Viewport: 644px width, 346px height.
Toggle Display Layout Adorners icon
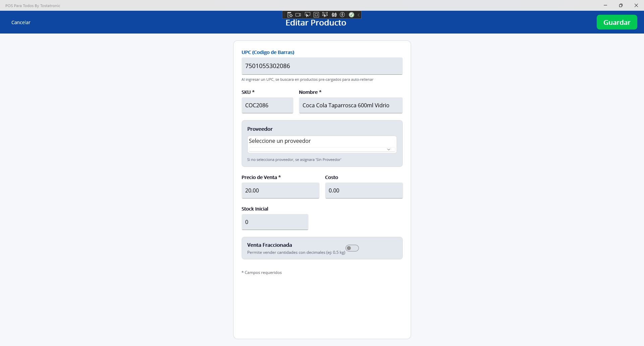pos(316,15)
